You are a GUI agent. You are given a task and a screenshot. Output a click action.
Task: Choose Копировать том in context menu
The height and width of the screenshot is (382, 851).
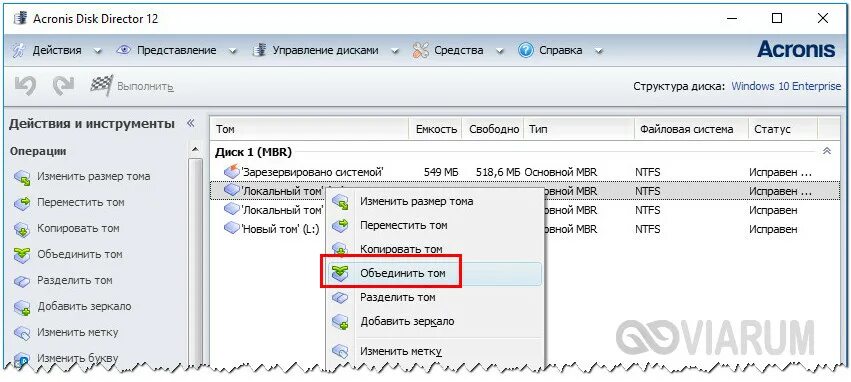[434, 249]
